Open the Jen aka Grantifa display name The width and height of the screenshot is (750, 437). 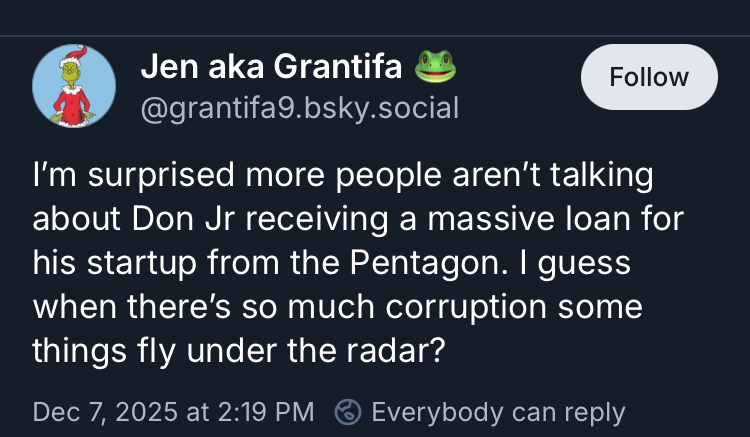[274, 68]
